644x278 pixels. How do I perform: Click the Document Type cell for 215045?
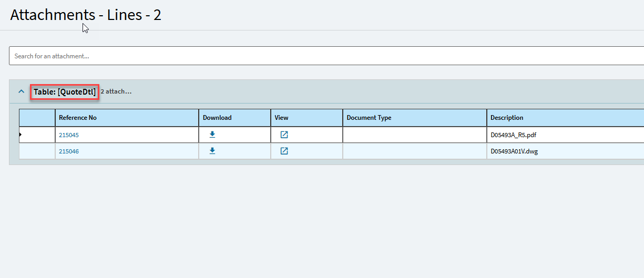click(x=415, y=135)
